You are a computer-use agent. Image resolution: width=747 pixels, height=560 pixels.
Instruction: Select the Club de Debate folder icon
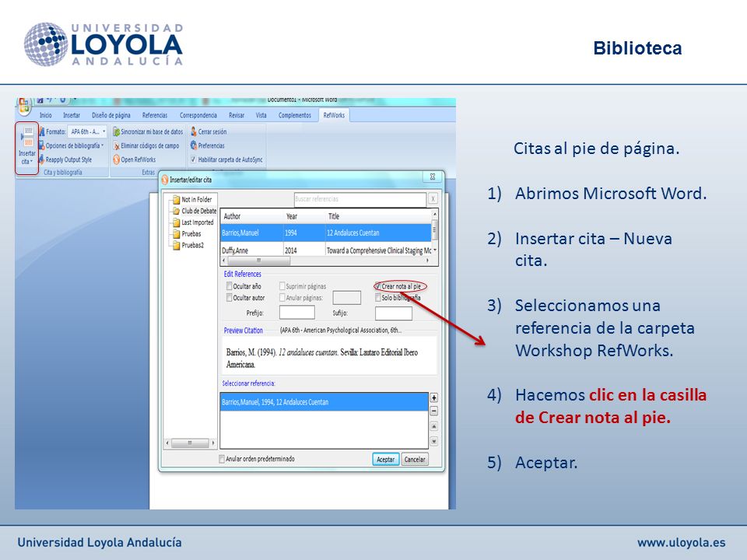pos(177,211)
